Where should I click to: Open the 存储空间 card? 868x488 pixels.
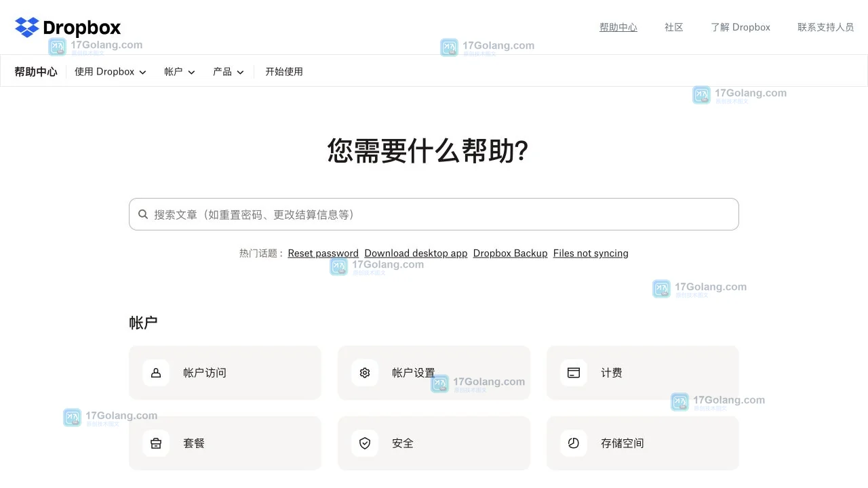pyautogui.click(x=643, y=443)
